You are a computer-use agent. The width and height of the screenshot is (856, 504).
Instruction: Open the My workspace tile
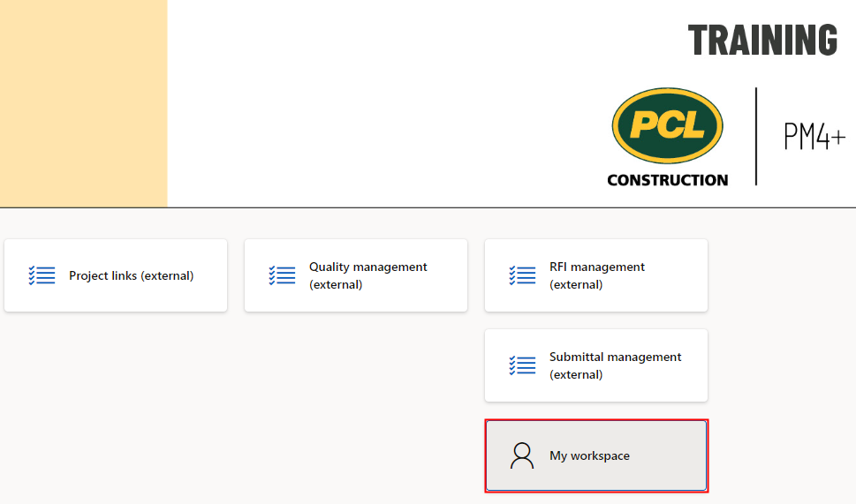[x=596, y=455]
